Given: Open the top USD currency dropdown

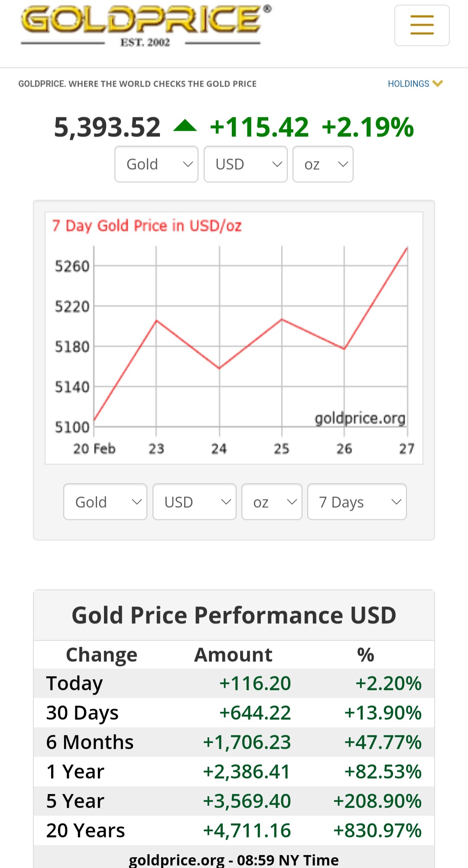Looking at the screenshot, I should click(x=245, y=164).
